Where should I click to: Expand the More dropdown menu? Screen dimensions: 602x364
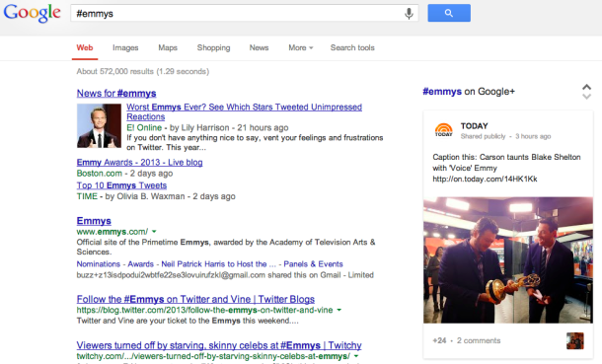coord(301,47)
